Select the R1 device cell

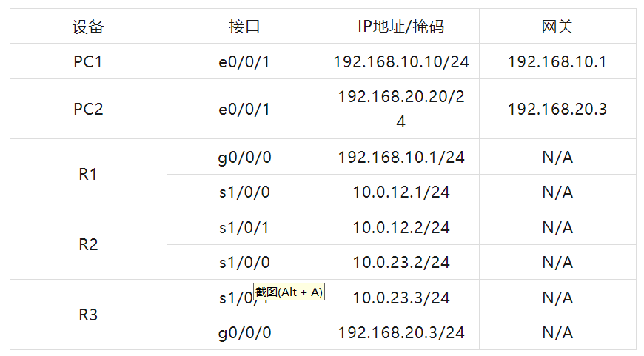(x=87, y=175)
